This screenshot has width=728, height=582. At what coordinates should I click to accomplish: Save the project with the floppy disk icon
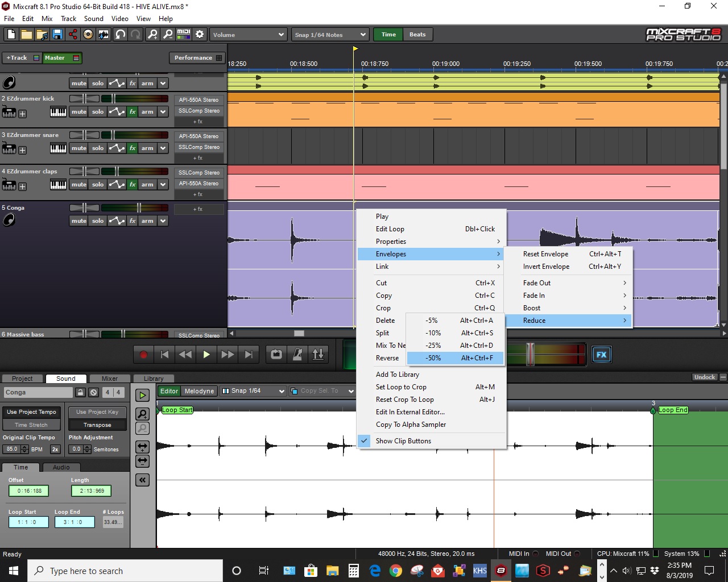tap(57, 35)
